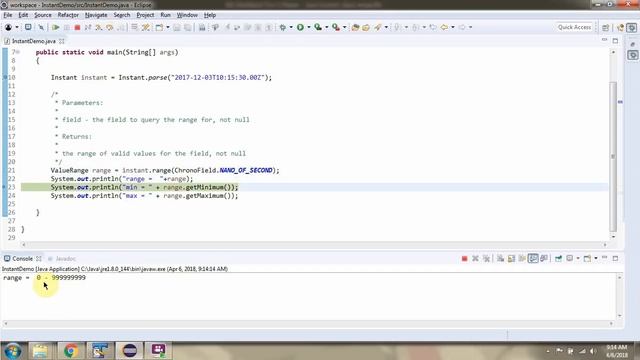Click the Save All toolbar icon
This screenshot has width=640, height=360.
(x=187, y=27)
